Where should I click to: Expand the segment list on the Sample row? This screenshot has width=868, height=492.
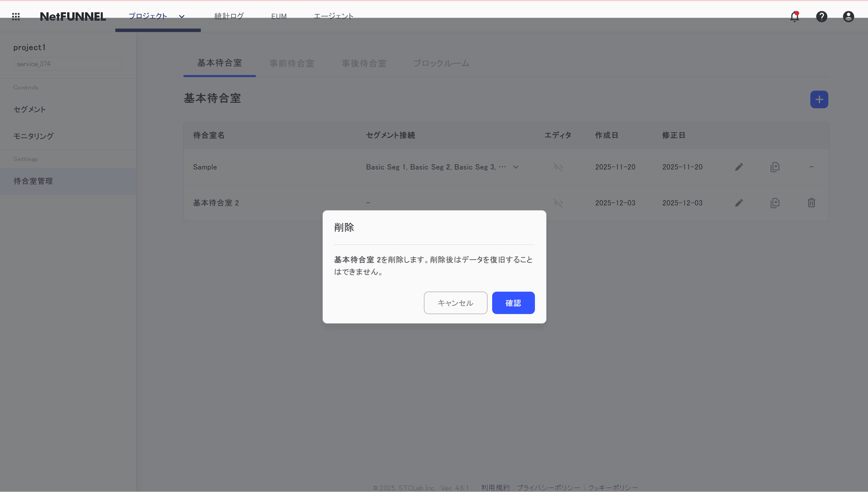pyautogui.click(x=515, y=167)
